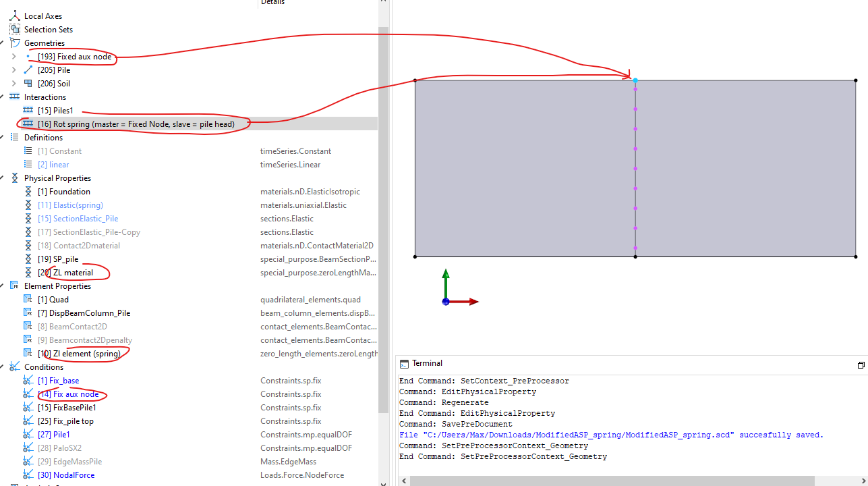The width and height of the screenshot is (868, 486).
Task: Click the Interactions category icon
Action: pos(15,97)
